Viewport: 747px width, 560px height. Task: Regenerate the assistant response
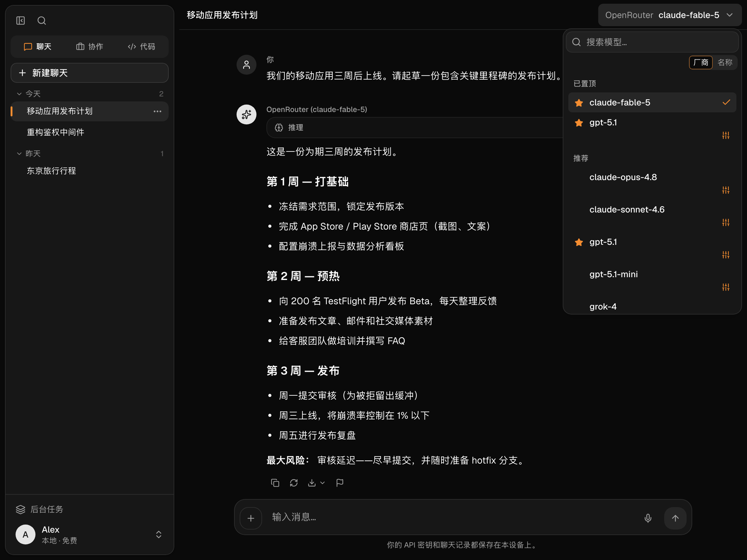[x=294, y=483]
